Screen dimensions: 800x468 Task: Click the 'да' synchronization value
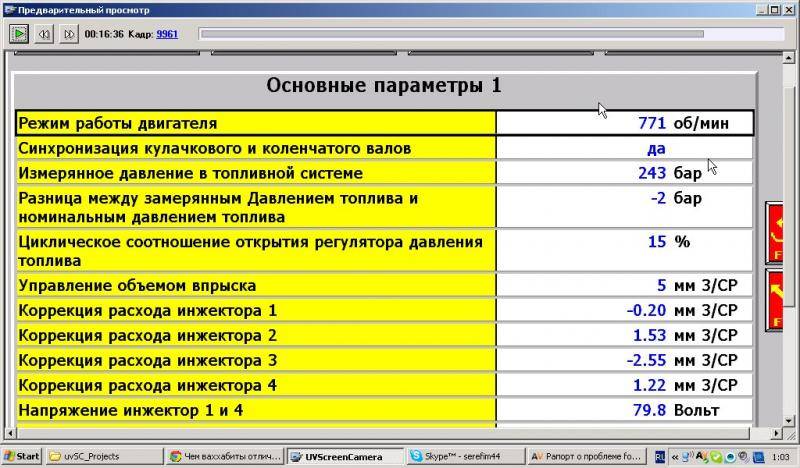[656, 149]
